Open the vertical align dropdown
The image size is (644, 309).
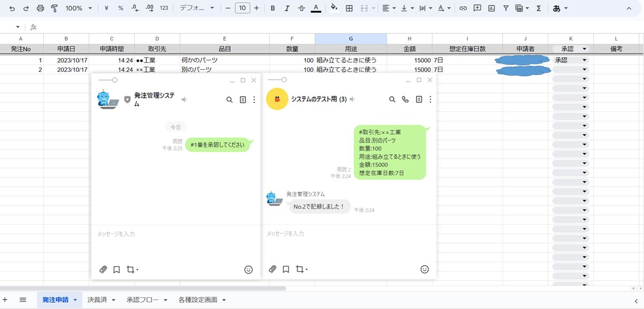tap(407, 8)
